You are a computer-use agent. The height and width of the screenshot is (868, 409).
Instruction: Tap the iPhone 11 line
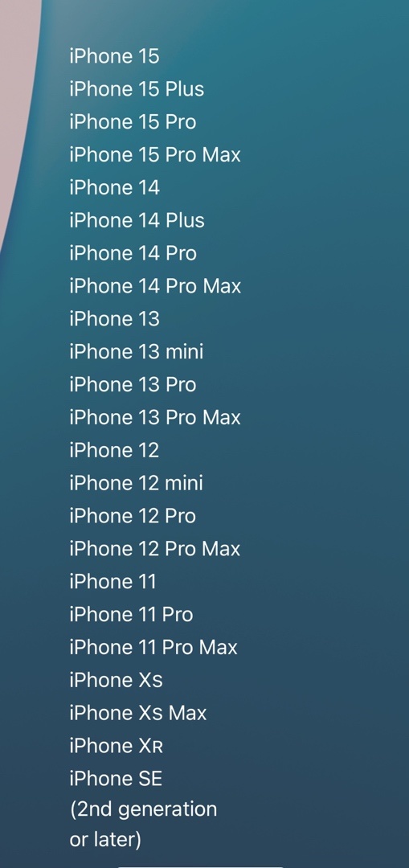[113, 581]
